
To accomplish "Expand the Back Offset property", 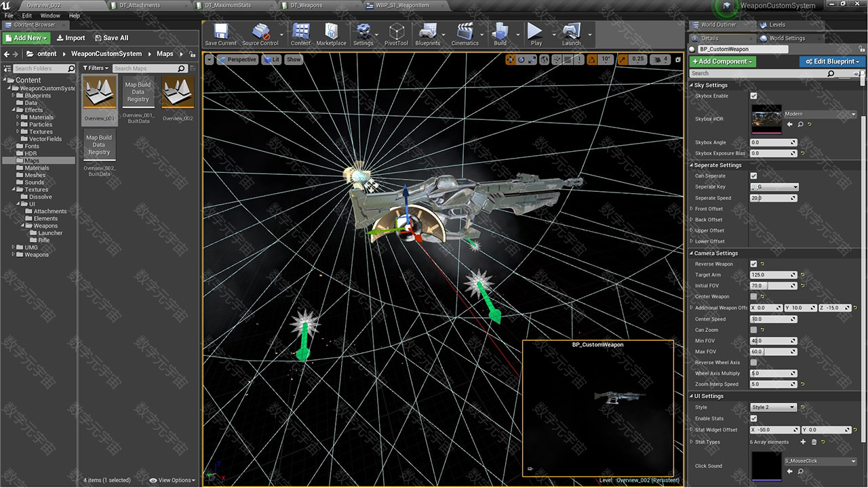I will [x=692, y=220].
